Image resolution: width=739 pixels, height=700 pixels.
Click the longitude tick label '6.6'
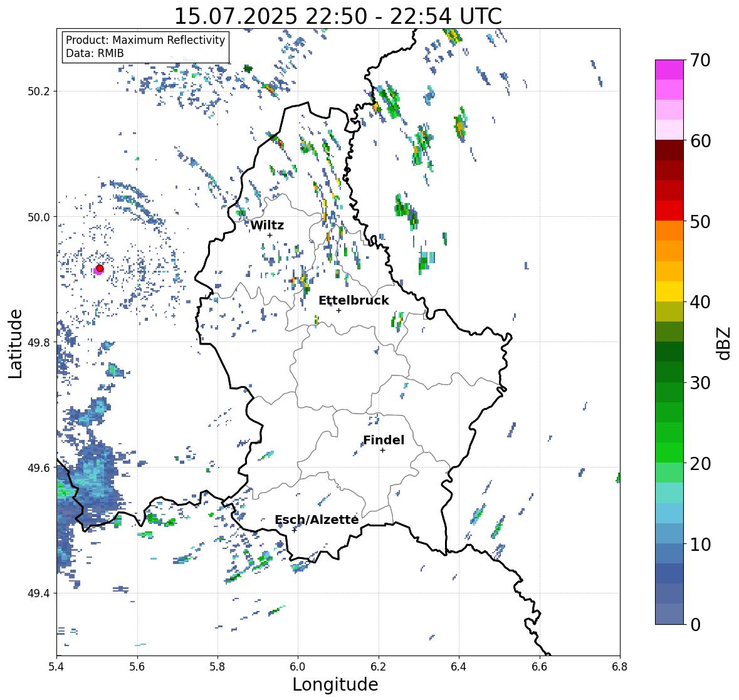(x=540, y=666)
